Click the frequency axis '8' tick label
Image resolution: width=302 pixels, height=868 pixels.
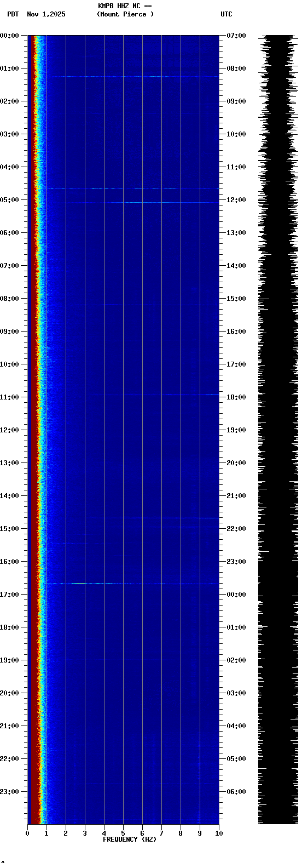point(181,833)
